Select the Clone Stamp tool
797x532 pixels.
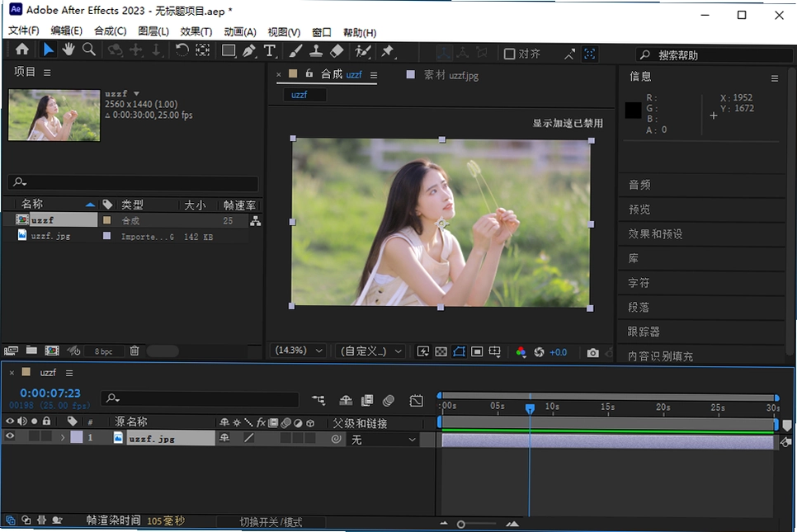[x=316, y=51]
